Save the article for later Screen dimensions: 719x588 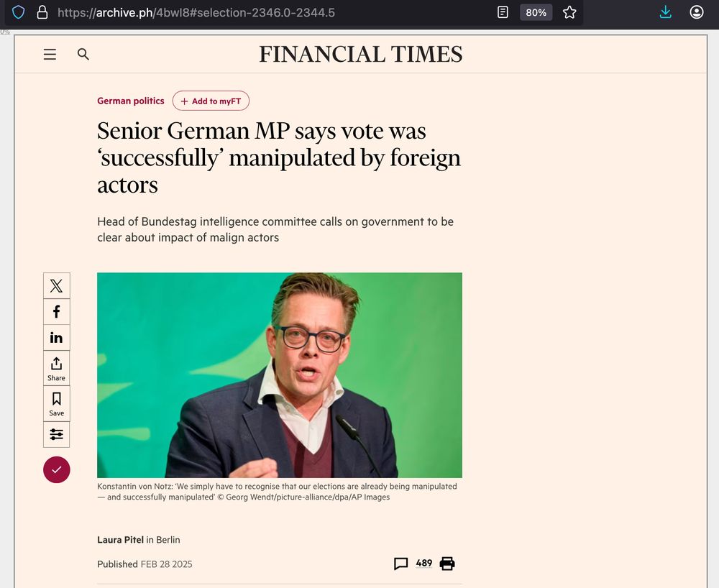56,403
